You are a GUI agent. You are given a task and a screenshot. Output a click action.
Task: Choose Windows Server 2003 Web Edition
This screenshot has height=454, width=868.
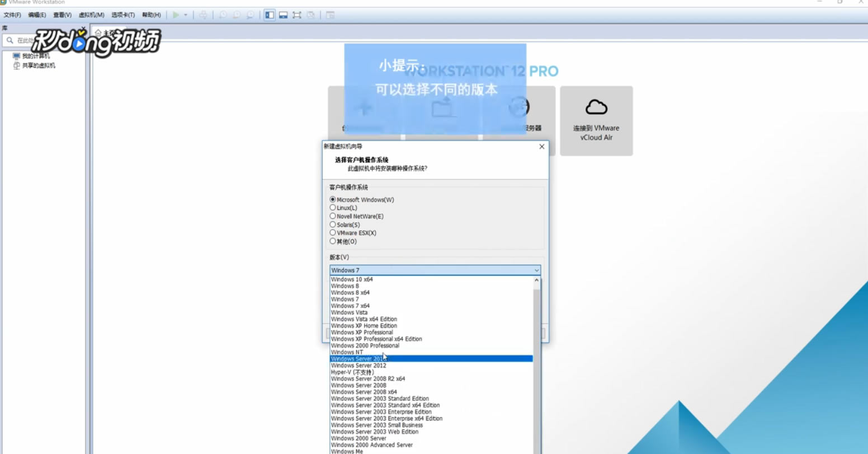click(431, 432)
